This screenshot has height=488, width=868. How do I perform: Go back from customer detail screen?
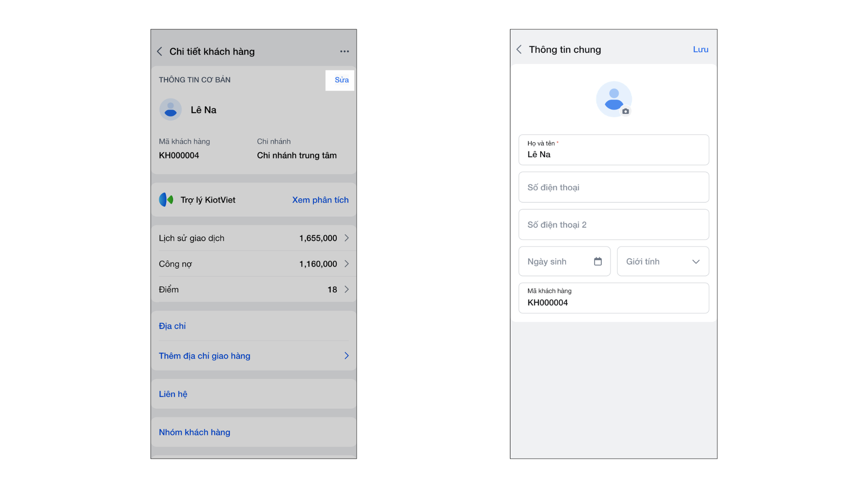pyautogui.click(x=160, y=52)
